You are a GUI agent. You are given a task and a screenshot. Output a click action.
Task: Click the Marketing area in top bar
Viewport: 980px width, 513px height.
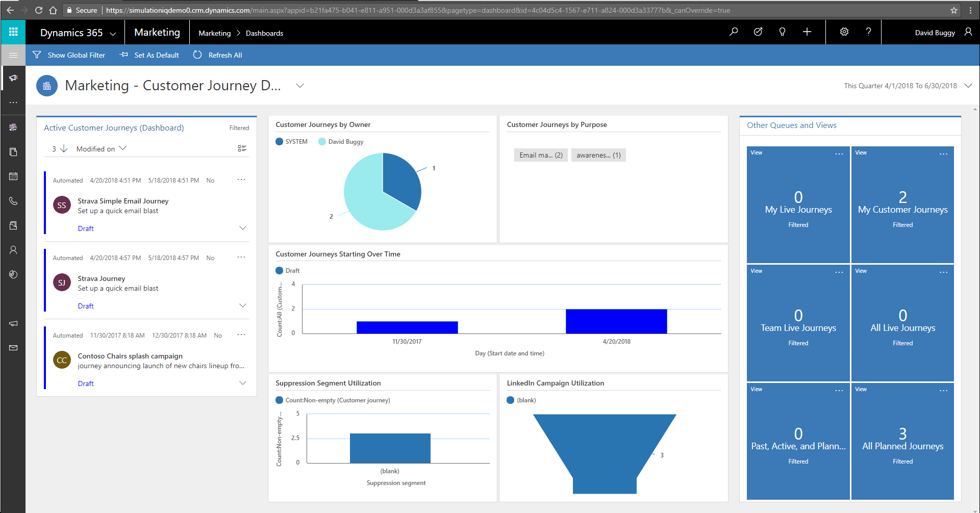[x=157, y=32]
